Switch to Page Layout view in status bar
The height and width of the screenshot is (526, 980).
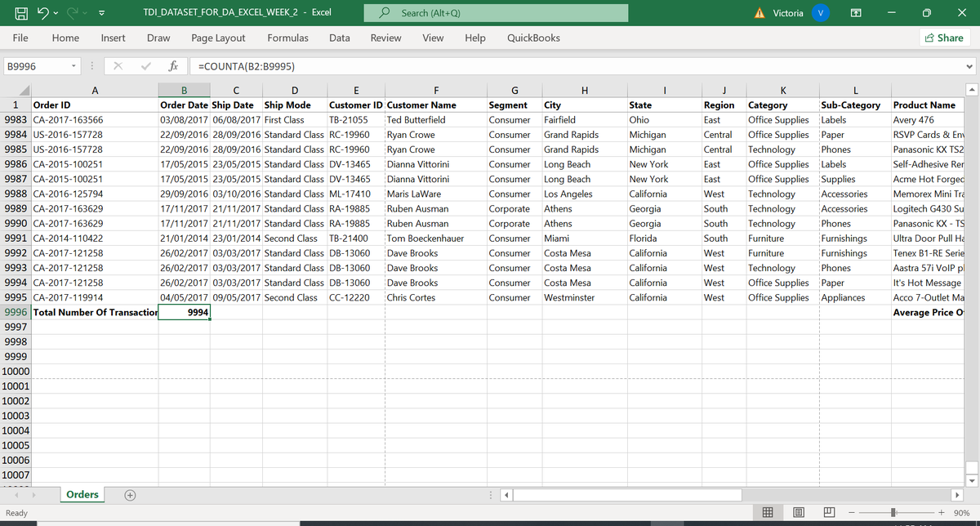tap(798, 511)
